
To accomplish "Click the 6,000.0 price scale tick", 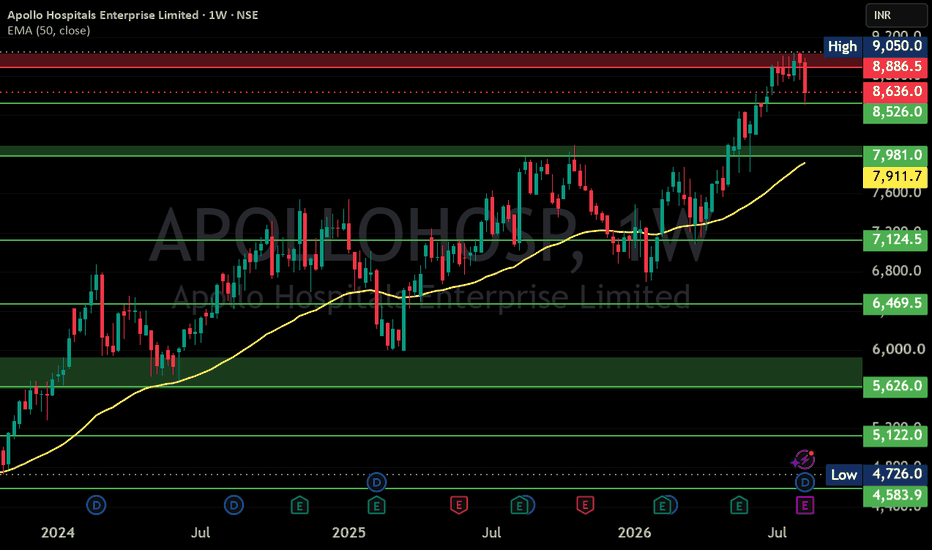I will pyautogui.click(x=898, y=350).
